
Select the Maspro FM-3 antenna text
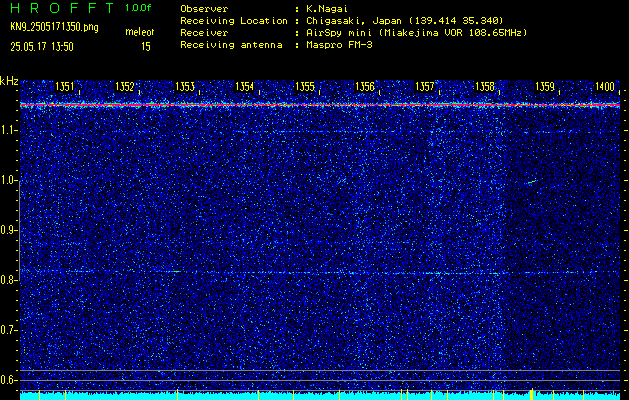coord(339,45)
